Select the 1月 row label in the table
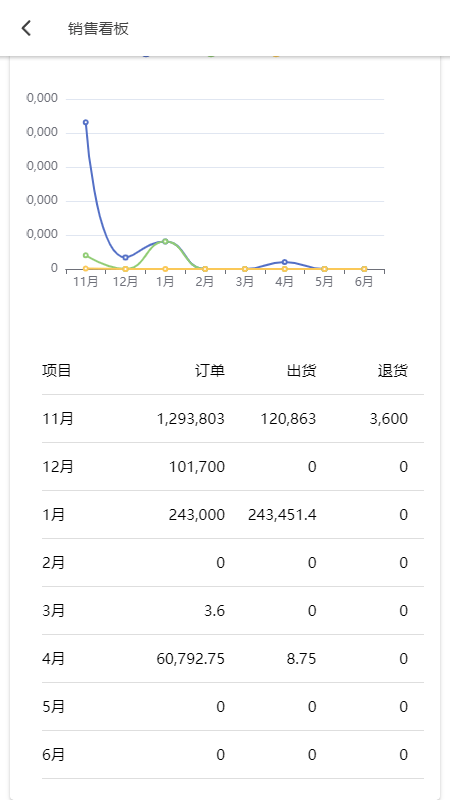The height and width of the screenshot is (800, 450). coord(54,515)
